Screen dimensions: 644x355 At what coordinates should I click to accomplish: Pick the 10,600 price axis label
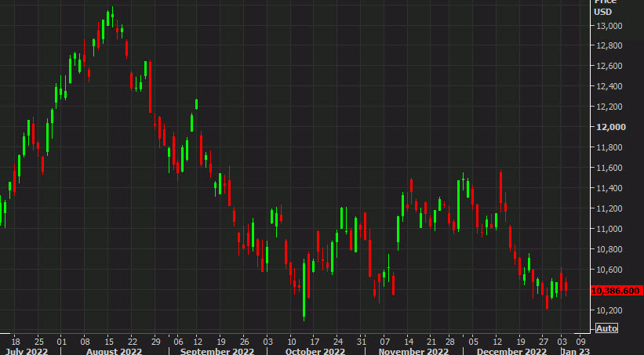click(609, 270)
